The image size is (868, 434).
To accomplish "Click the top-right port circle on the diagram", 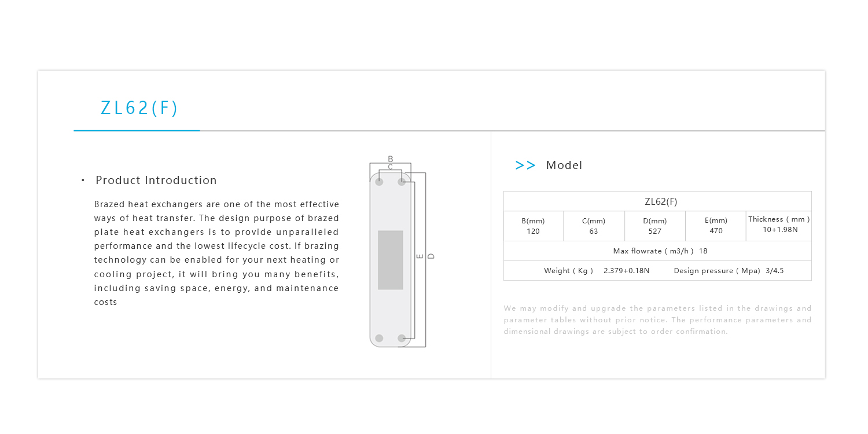I will 402,182.
